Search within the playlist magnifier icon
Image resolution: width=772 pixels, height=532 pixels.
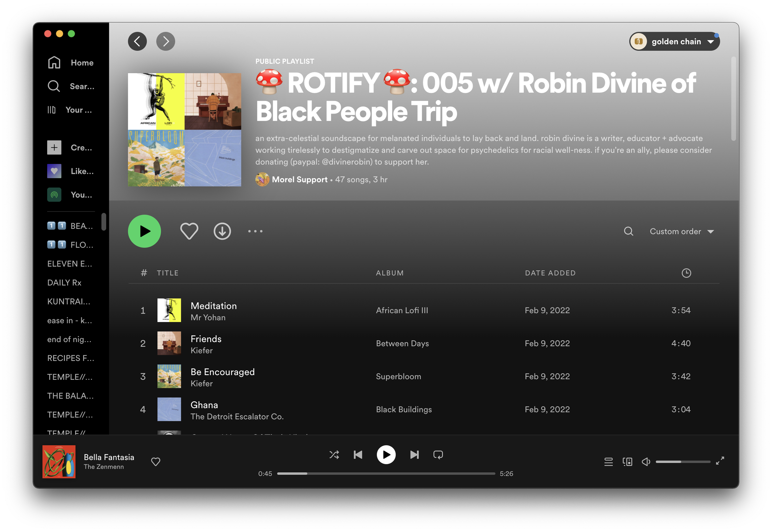pos(629,231)
